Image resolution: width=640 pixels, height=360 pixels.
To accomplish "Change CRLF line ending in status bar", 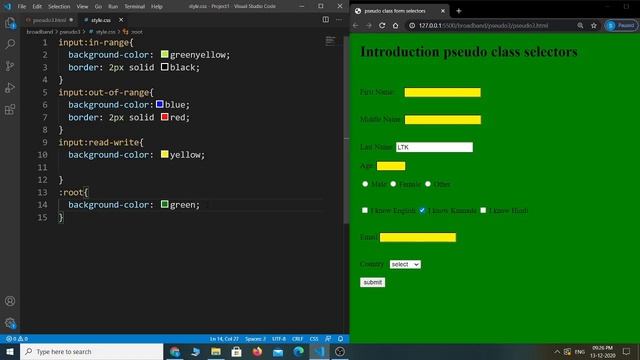I will coord(297,339).
